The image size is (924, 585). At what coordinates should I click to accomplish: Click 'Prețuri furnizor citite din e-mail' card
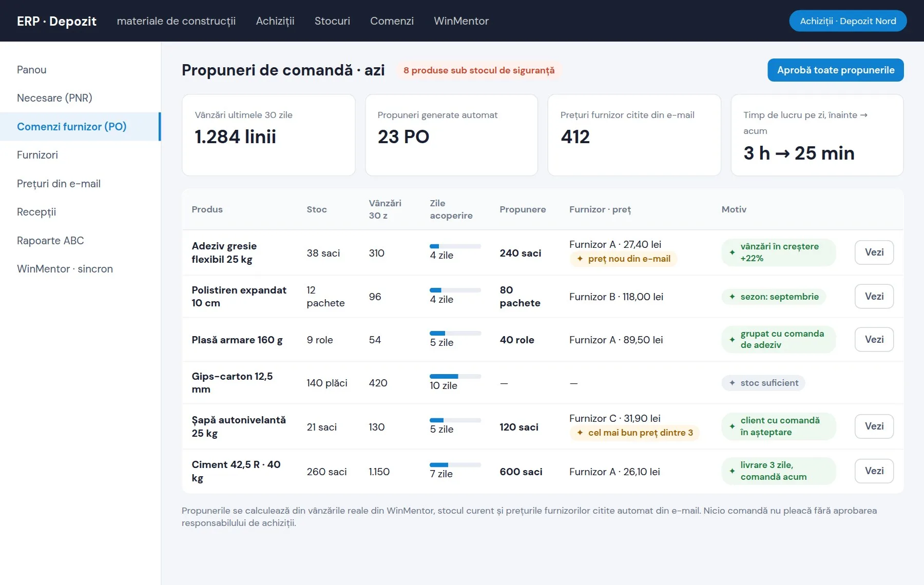634,135
